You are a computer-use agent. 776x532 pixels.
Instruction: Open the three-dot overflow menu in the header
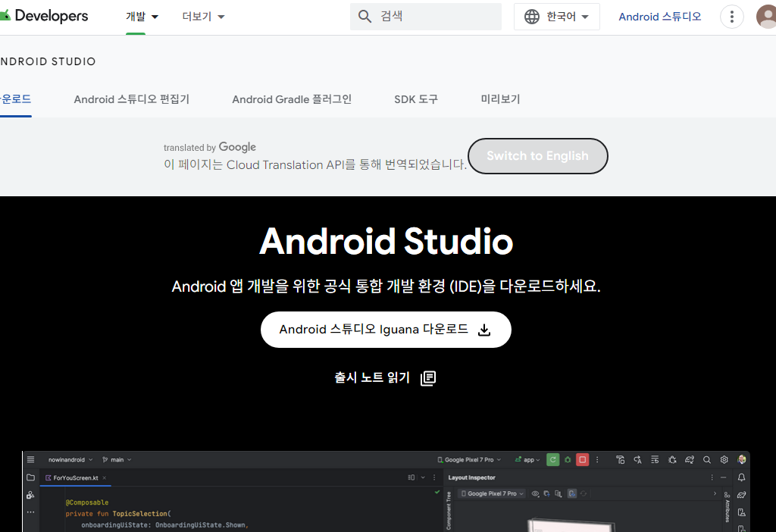(x=731, y=17)
